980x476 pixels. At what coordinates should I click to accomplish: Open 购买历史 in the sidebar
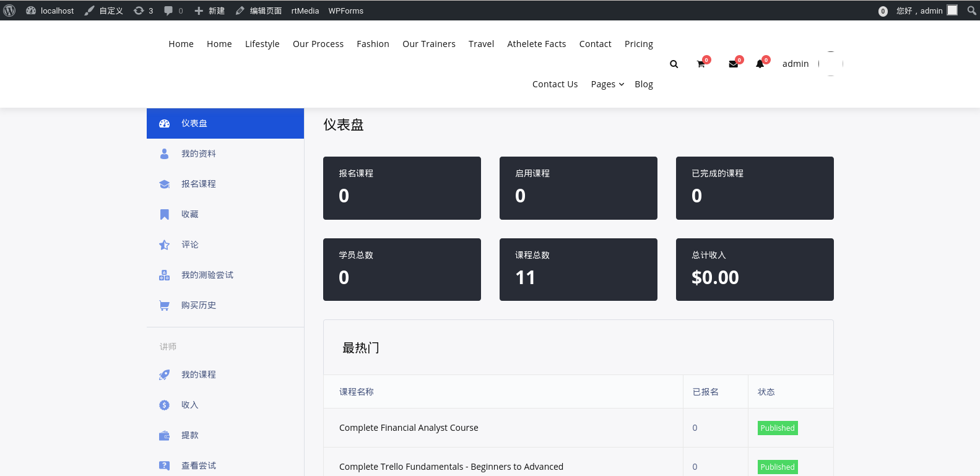coord(198,305)
